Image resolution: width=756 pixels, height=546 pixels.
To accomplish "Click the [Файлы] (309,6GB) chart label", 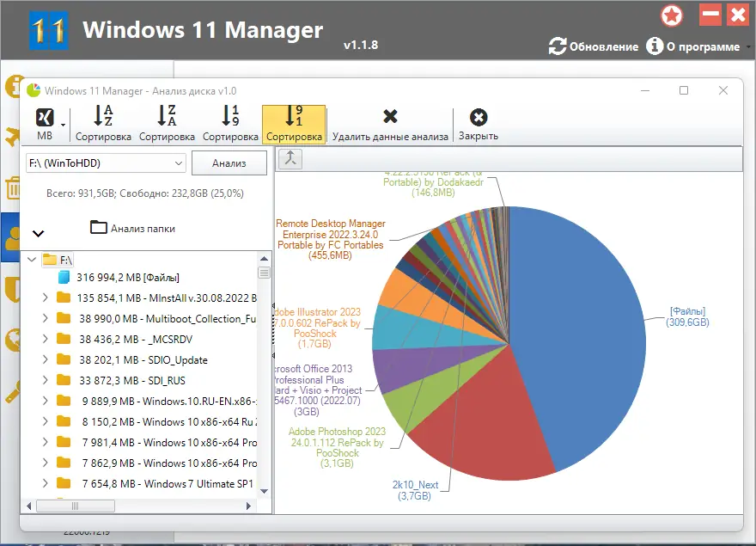I will (687, 316).
